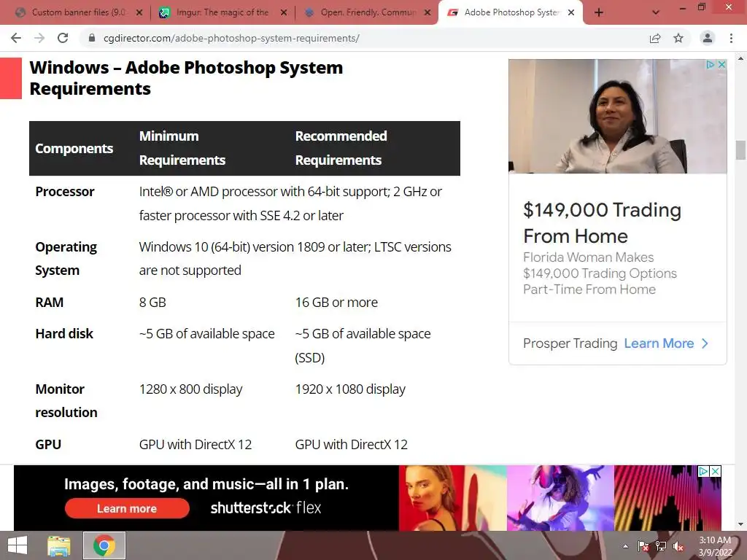Click the muted volume tray icon
The image size is (747, 560).
point(678,546)
